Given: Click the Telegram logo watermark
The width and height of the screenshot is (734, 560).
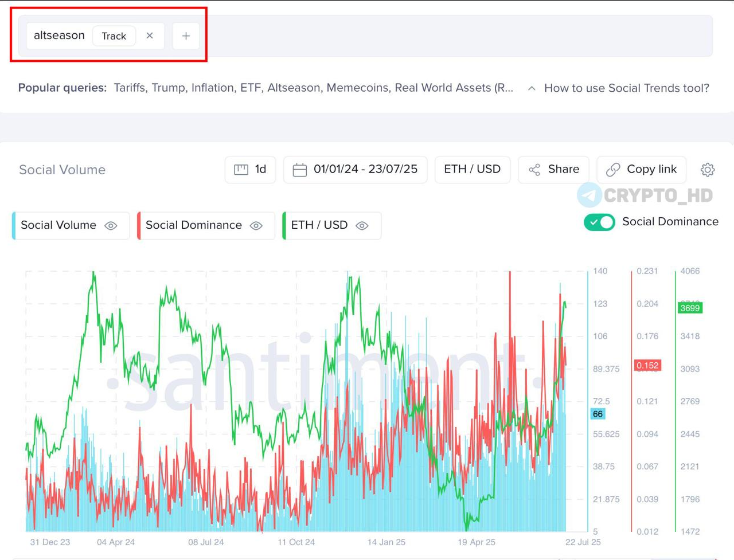Looking at the screenshot, I should click(x=589, y=195).
